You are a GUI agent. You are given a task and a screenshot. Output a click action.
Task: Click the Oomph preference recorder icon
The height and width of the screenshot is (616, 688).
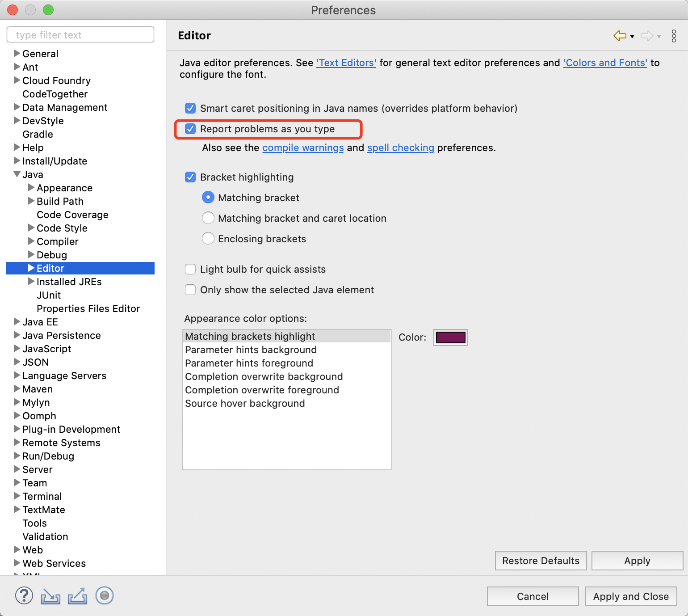105,595
